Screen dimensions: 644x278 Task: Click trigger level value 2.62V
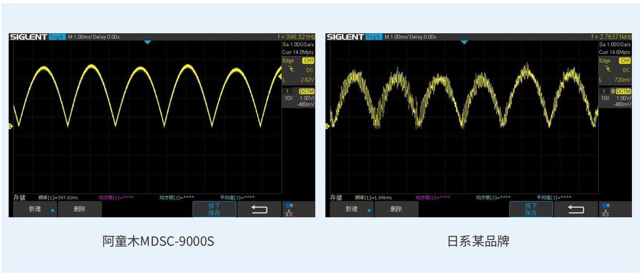[307, 80]
